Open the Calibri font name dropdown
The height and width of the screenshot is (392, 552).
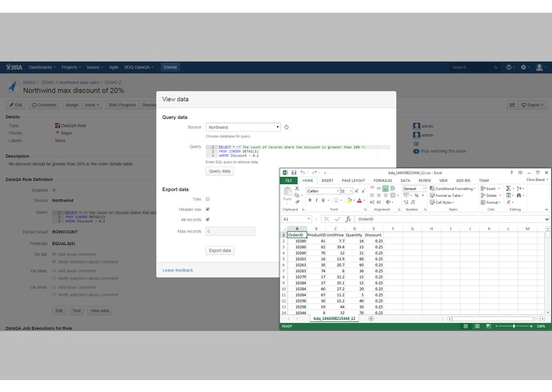tap(338, 191)
